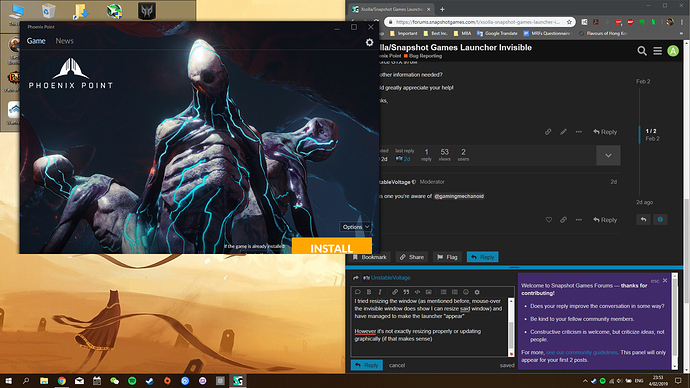This screenshot has height=388, width=690.
Task: Quote whole post speech bubble icon
Action: [x=357, y=292]
